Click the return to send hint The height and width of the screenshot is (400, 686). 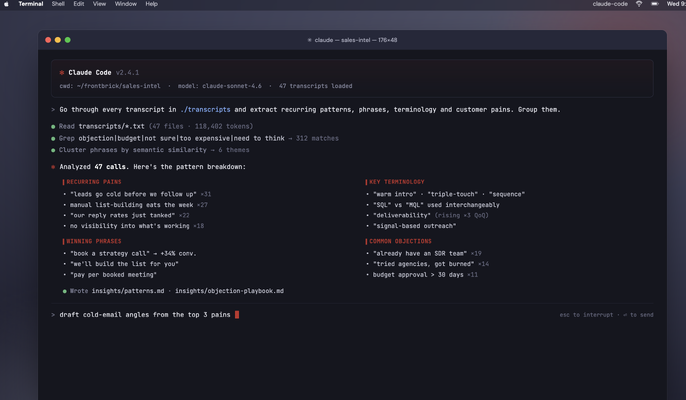638,315
